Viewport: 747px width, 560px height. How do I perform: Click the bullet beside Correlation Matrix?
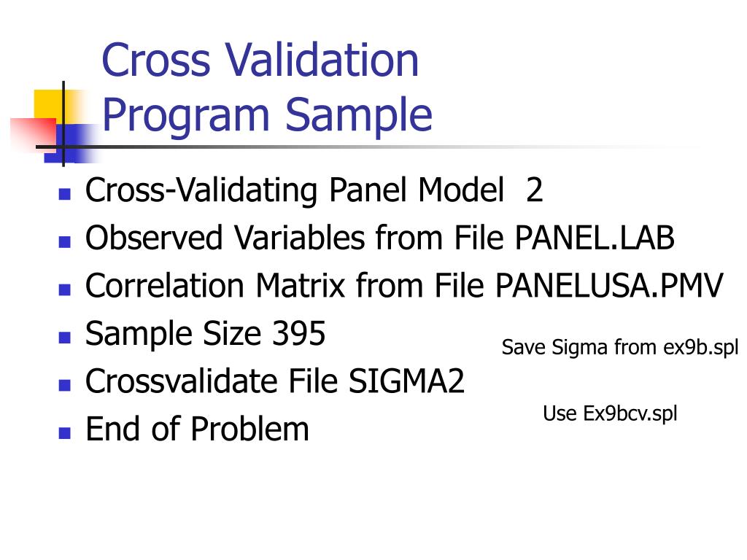click(64, 289)
